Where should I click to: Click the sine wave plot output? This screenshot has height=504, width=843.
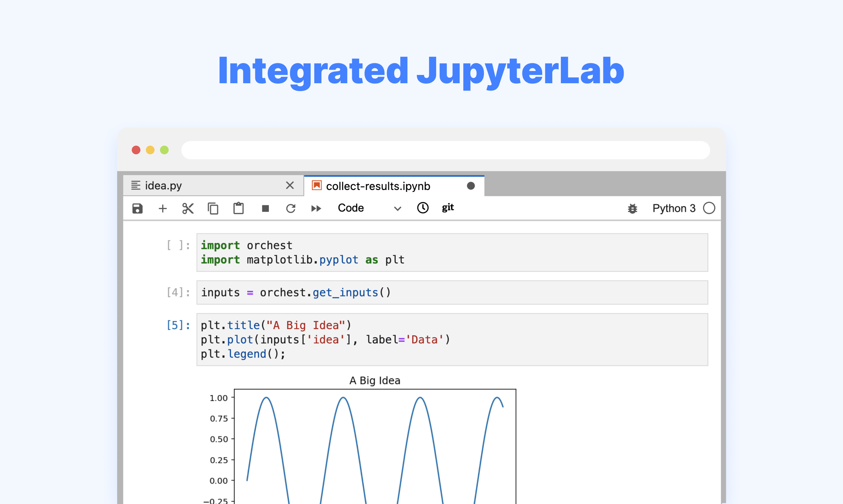(375, 447)
